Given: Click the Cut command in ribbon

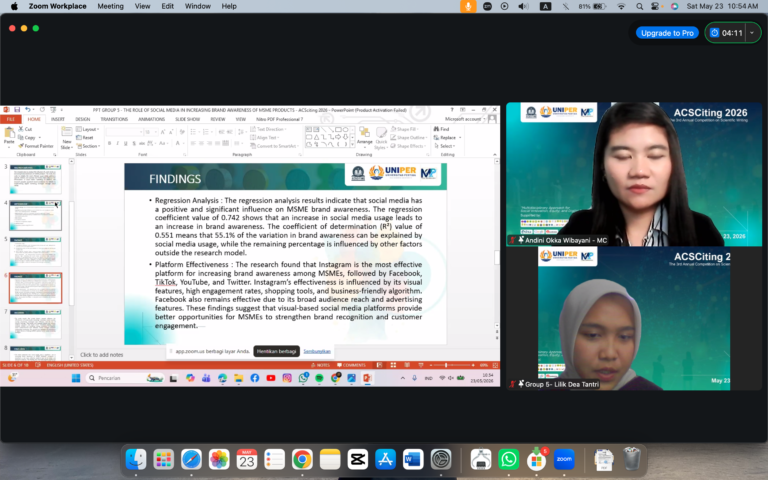Looking at the screenshot, I should tap(25, 129).
